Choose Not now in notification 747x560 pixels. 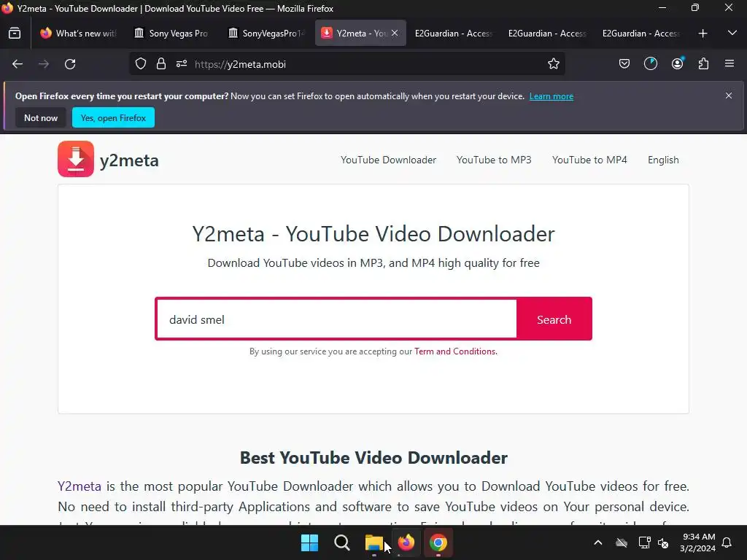tap(41, 117)
